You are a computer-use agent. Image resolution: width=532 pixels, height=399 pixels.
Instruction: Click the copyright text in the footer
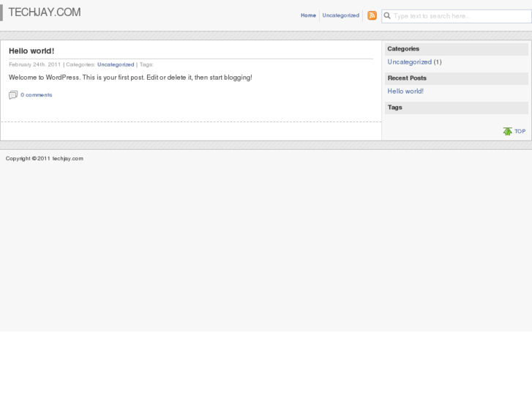click(45, 158)
